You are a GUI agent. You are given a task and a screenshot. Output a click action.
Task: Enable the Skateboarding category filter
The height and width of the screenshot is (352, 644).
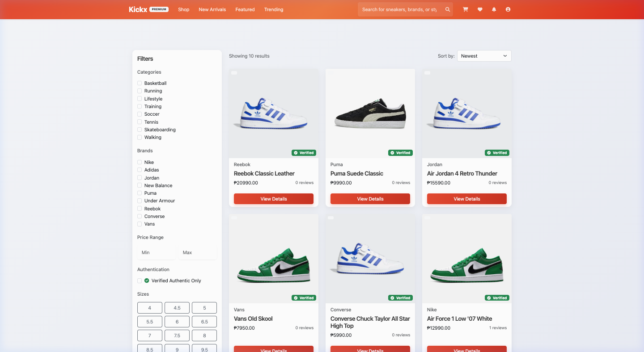(140, 130)
